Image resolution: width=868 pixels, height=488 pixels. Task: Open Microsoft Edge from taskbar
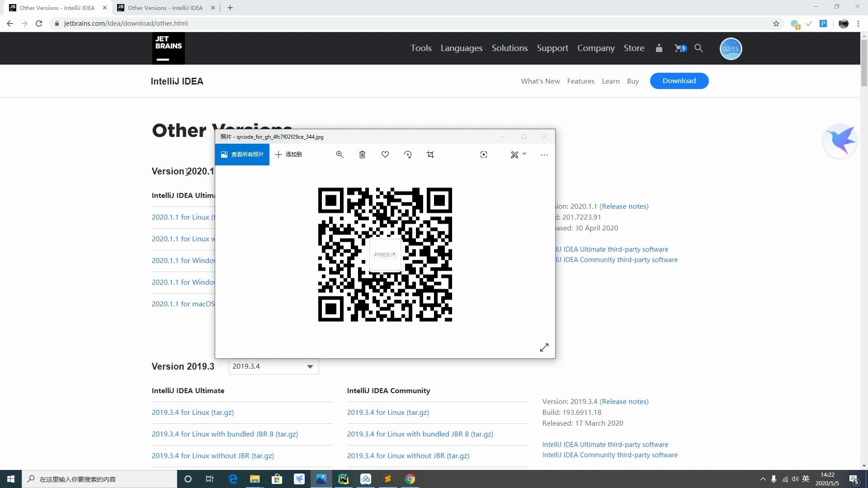click(233, 479)
